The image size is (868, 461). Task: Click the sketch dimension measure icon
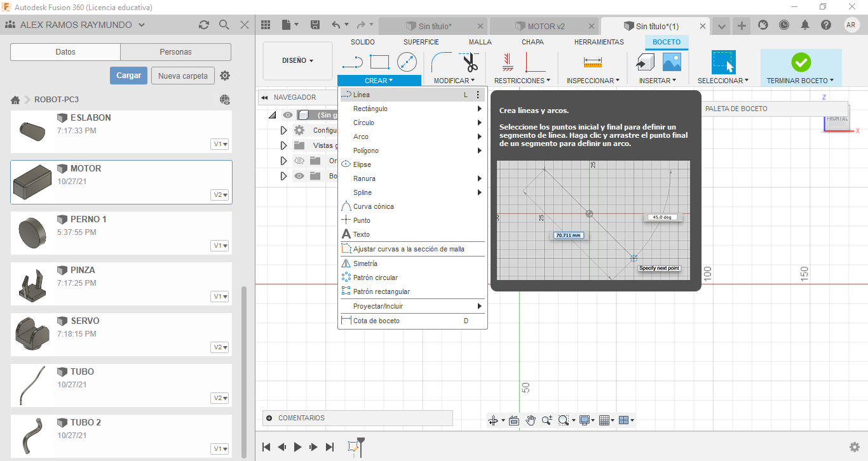[x=592, y=62]
